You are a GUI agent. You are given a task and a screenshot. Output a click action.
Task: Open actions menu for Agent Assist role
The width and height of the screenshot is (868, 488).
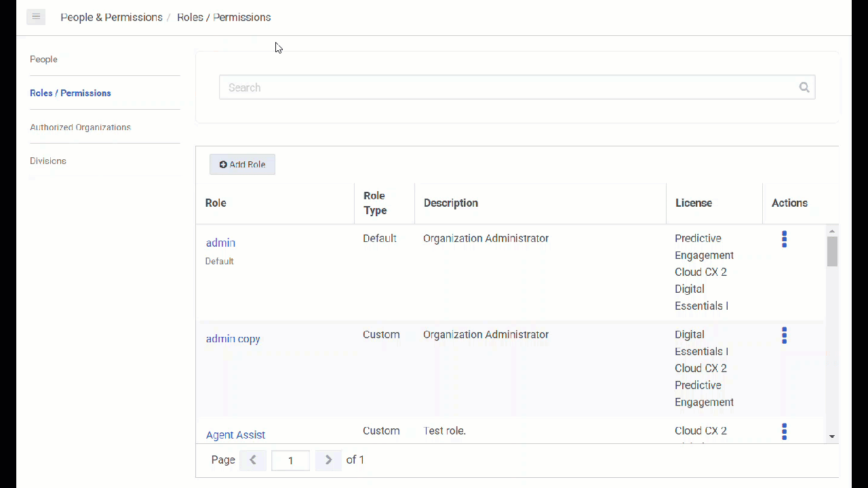point(784,432)
